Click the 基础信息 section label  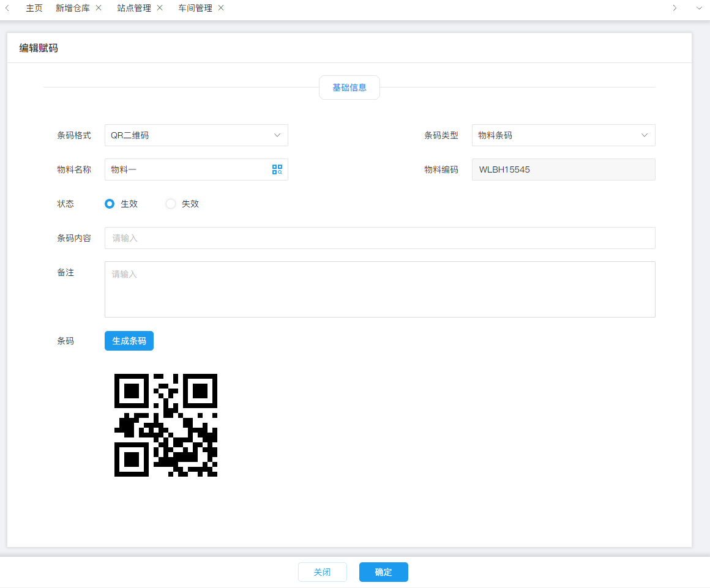coord(349,87)
